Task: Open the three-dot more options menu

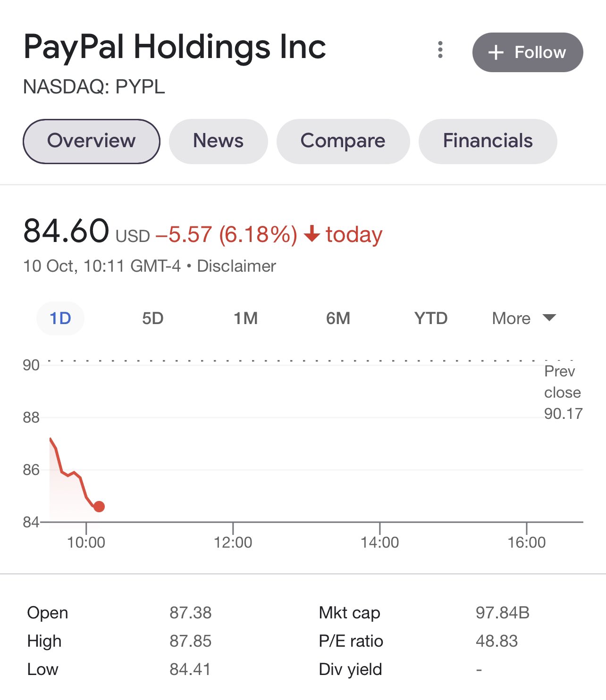Action: point(440,50)
